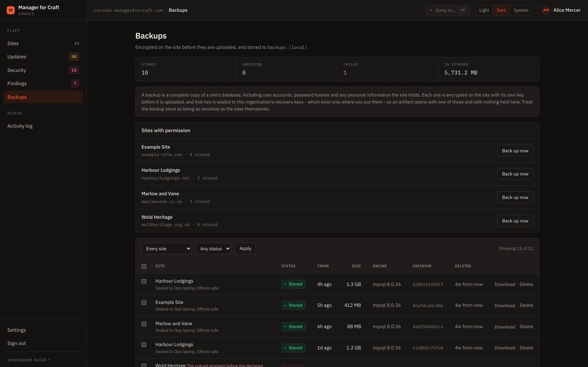Check the Marlow and Vane row checkbox
Image resolution: width=588 pixels, height=367 pixels.
144,324
